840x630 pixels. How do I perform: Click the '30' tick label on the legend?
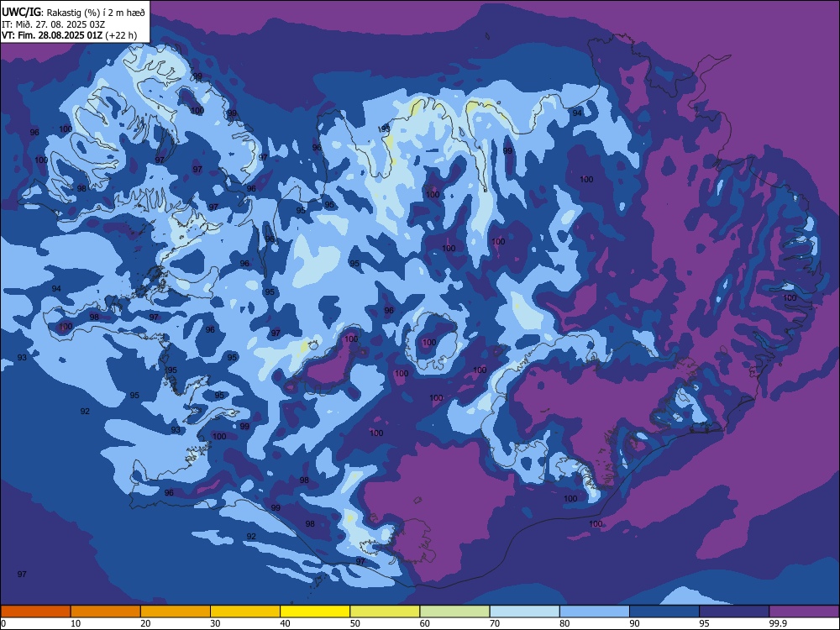pyautogui.click(x=215, y=623)
